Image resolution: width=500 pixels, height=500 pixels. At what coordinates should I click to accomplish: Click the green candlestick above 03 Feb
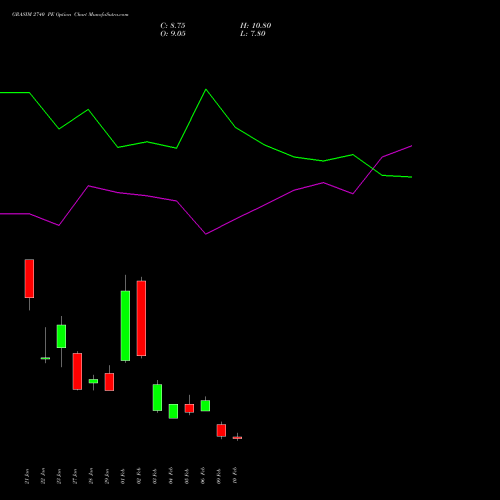pos(157,397)
